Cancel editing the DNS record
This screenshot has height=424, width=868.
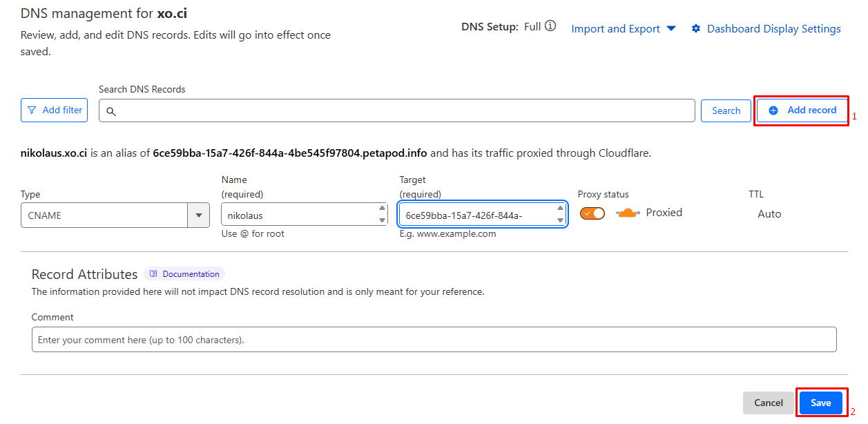[768, 403]
